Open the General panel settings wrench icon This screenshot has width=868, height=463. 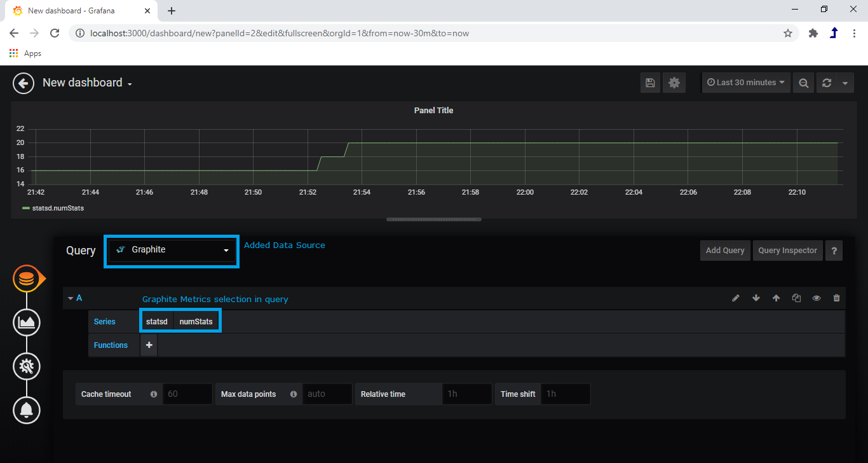pos(26,366)
